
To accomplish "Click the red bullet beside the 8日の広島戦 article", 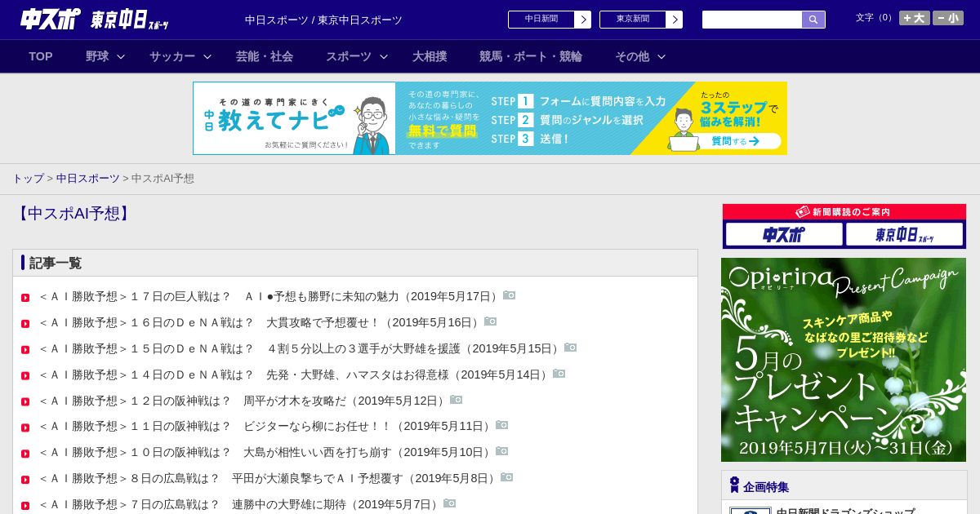I will click(x=25, y=480).
